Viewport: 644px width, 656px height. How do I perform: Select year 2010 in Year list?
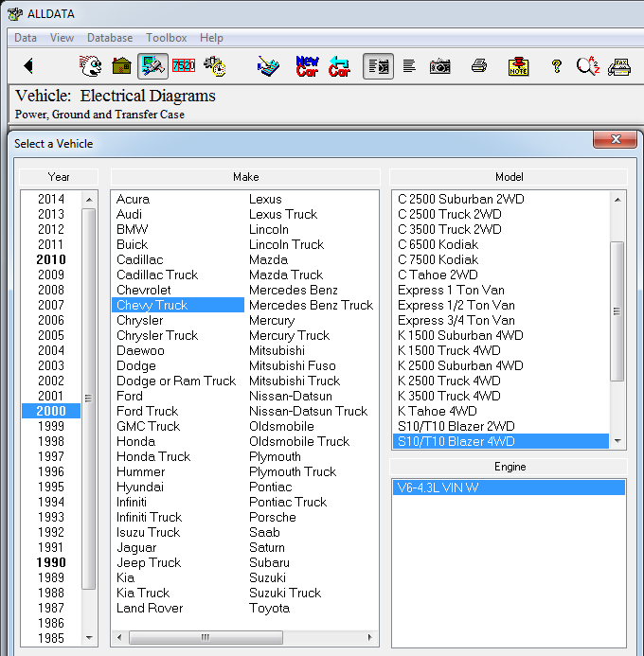(x=51, y=259)
